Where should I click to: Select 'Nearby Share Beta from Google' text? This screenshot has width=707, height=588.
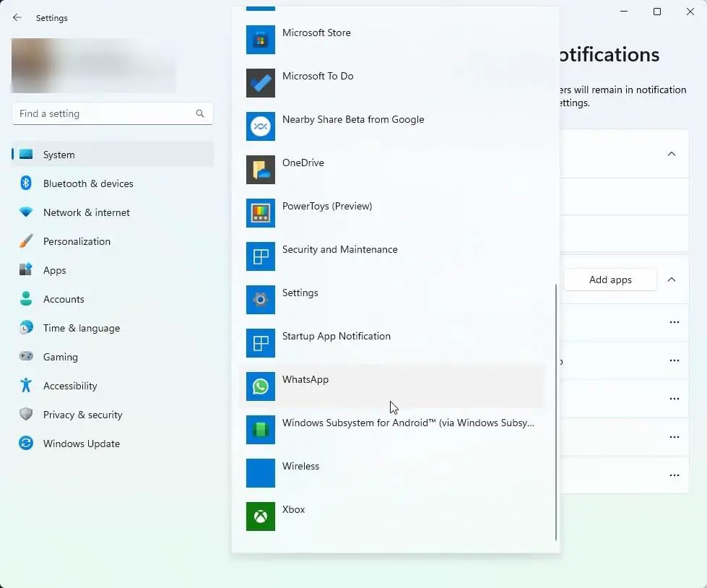(353, 119)
